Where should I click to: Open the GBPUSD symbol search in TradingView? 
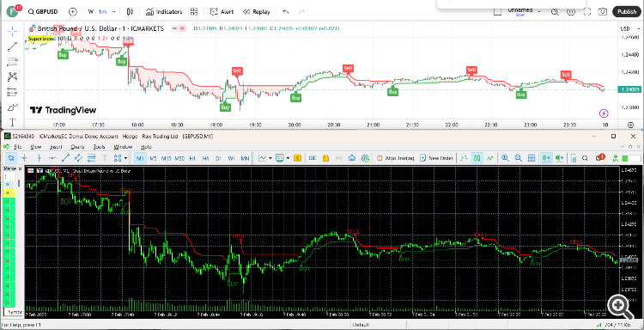[x=43, y=11]
